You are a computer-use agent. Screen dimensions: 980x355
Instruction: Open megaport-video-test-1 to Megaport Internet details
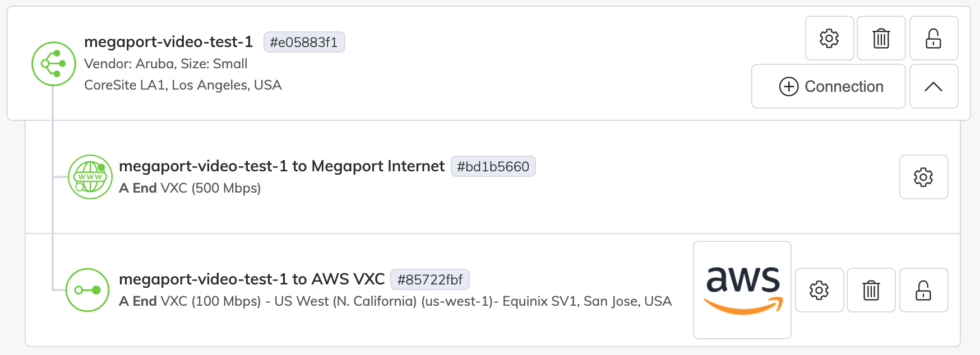[x=280, y=166]
